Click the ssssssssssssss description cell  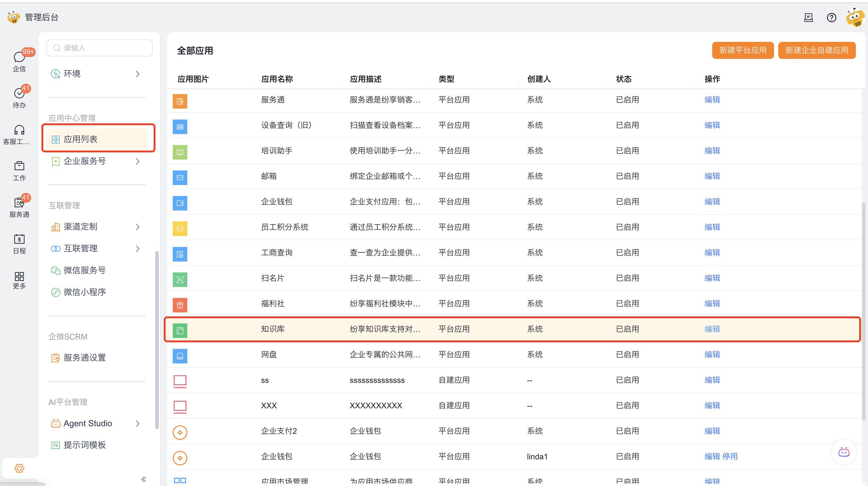(377, 380)
